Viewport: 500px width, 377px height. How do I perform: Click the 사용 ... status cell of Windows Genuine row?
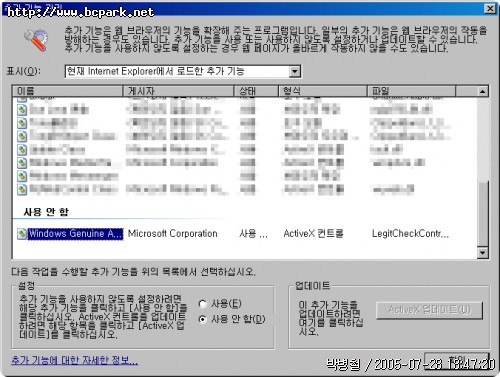[x=253, y=234]
